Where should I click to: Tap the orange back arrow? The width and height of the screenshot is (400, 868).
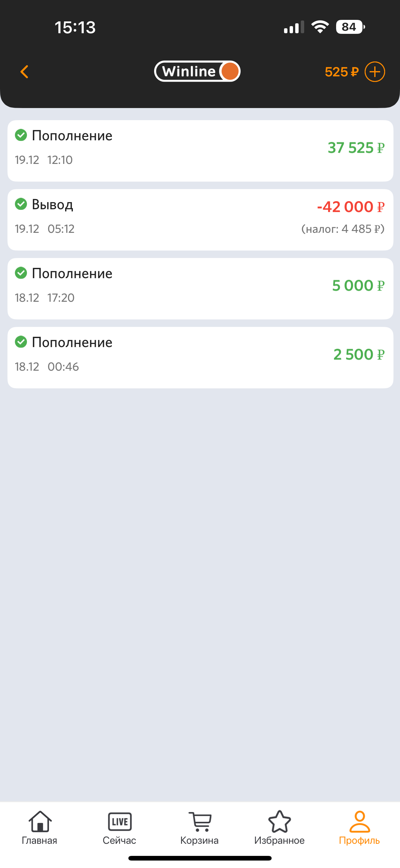pyautogui.click(x=24, y=72)
